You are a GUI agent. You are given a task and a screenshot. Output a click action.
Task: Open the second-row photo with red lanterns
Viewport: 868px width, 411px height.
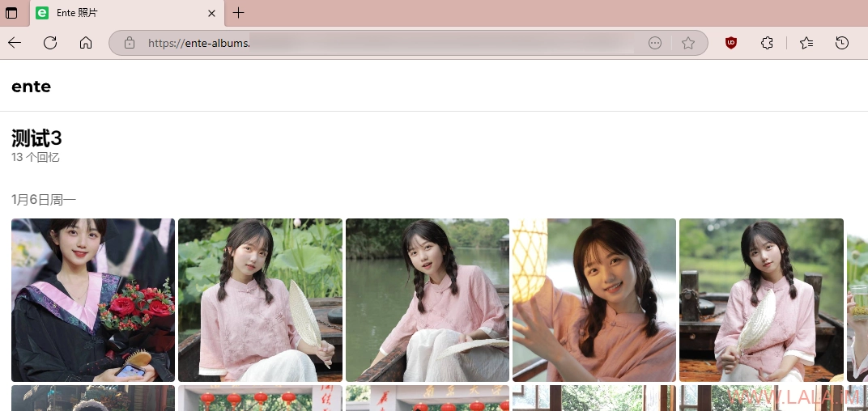point(260,398)
